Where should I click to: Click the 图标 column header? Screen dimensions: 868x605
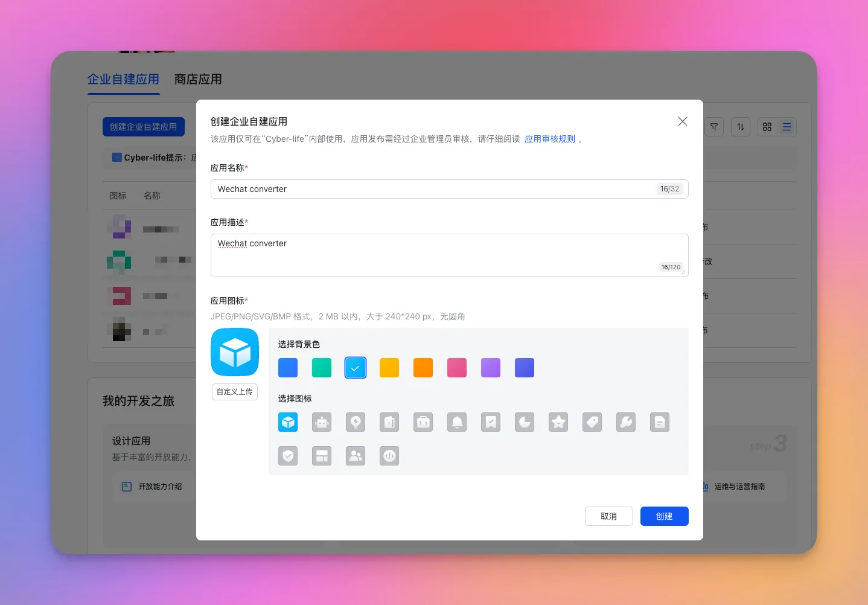118,196
